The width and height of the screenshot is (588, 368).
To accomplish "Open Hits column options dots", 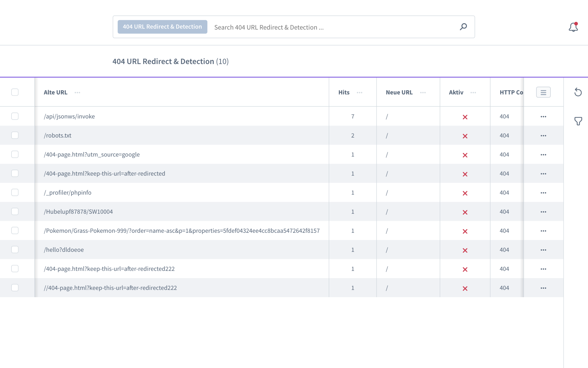I will click(x=359, y=92).
